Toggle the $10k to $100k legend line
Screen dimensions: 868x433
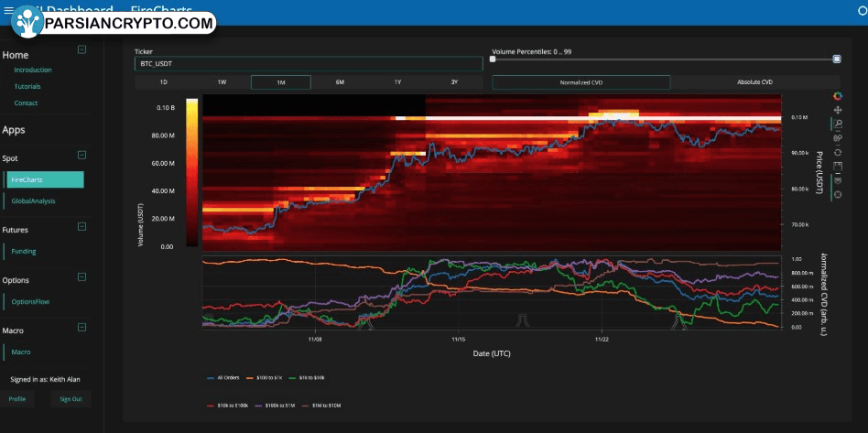(227, 406)
